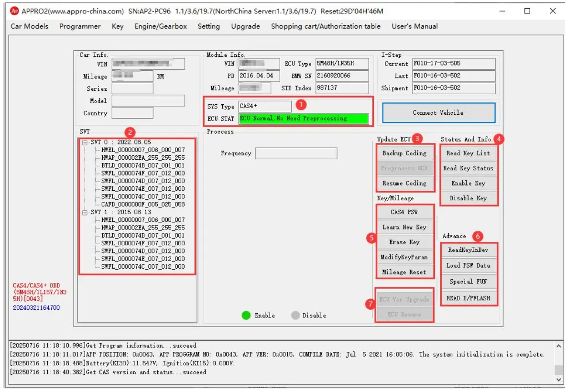The image size is (567, 392).
Task: Maximize the APPRO2 window
Action: coord(527,11)
